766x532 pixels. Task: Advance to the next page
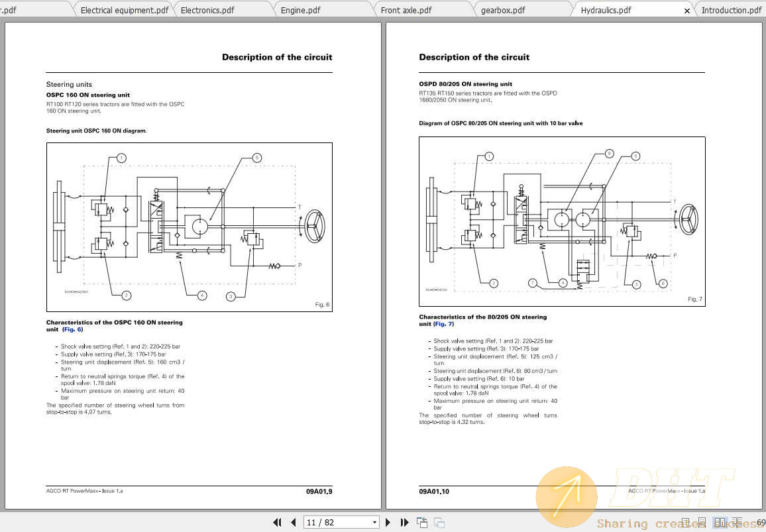tap(388, 522)
